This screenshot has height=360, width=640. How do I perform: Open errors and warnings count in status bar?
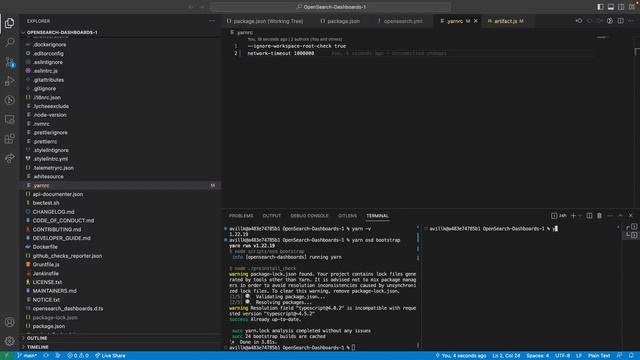pyautogui.click(x=78, y=356)
